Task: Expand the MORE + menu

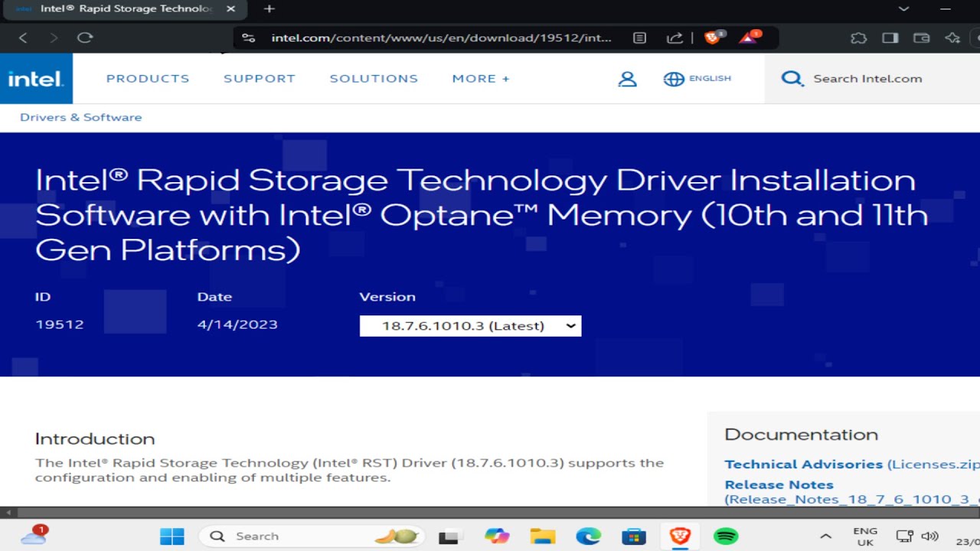Action: click(x=481, y=79)
